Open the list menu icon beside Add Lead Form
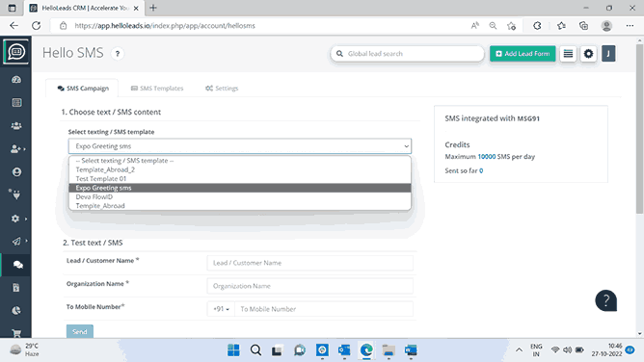 tap(568, 54)
